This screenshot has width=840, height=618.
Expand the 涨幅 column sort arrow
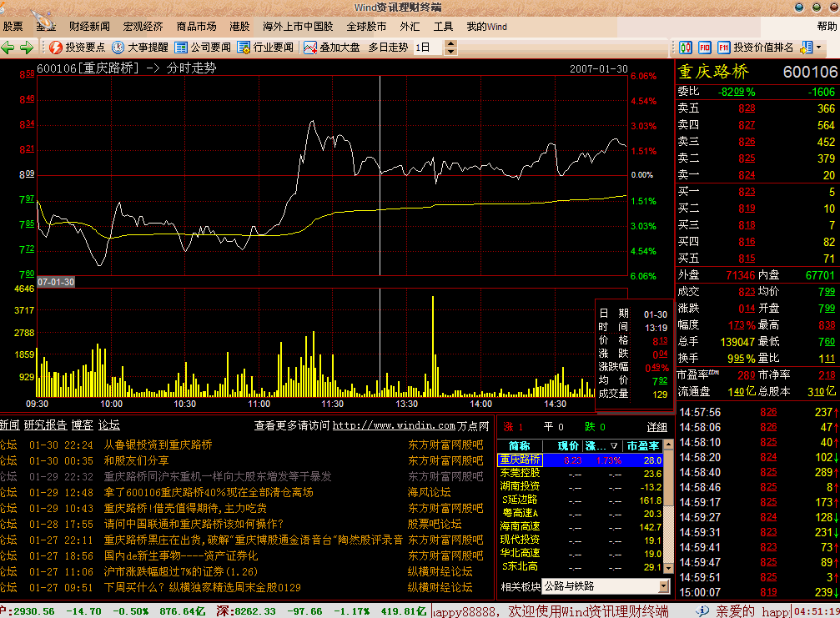pyautogui.click(x=614, y=446)
